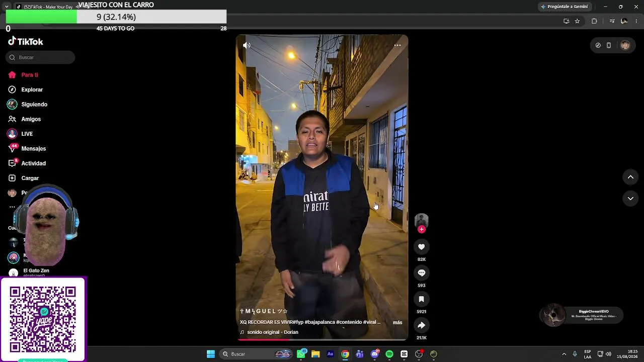Open the 'sonido original - Dorian' sound link

pos(272,332)
